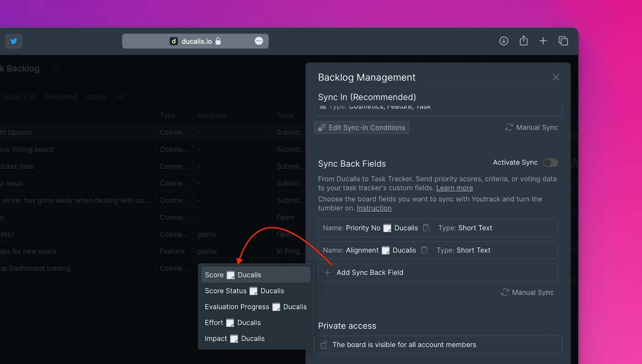Click Manual Sync next to Edit Sync-In Conditions
Image resolution: width=642 pixels, height=364 pixels.
click(531, 127)
